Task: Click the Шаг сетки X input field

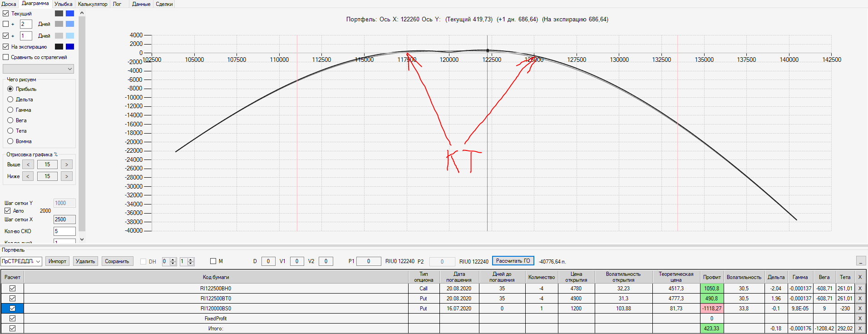Action: [64, 219]
